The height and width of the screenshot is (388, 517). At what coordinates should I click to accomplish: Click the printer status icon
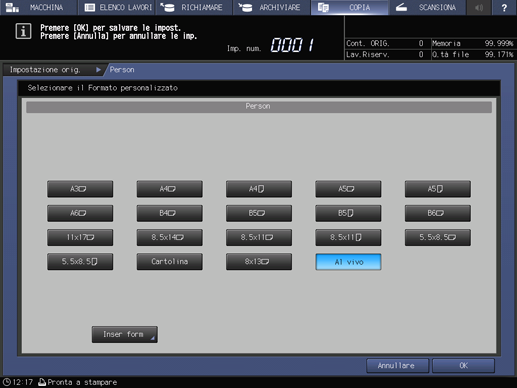[x=42, y=382]
